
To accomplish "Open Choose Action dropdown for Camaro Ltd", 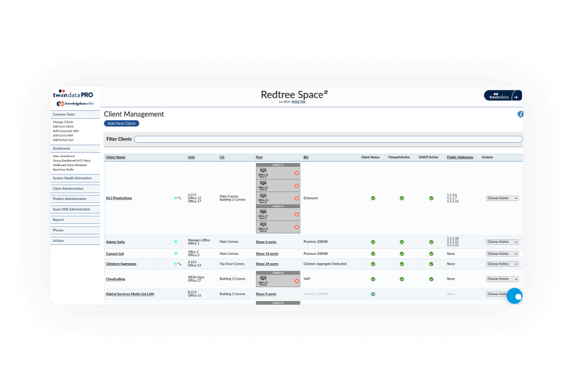I will click(502, 254).
